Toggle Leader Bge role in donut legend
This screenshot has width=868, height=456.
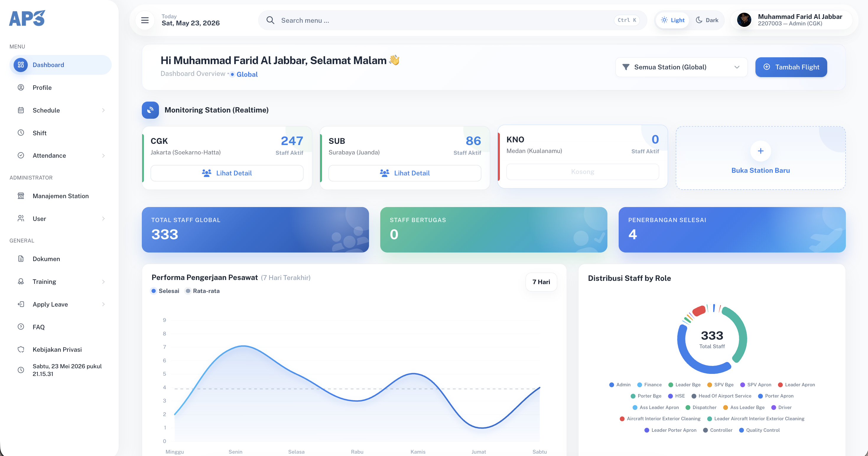684,385
